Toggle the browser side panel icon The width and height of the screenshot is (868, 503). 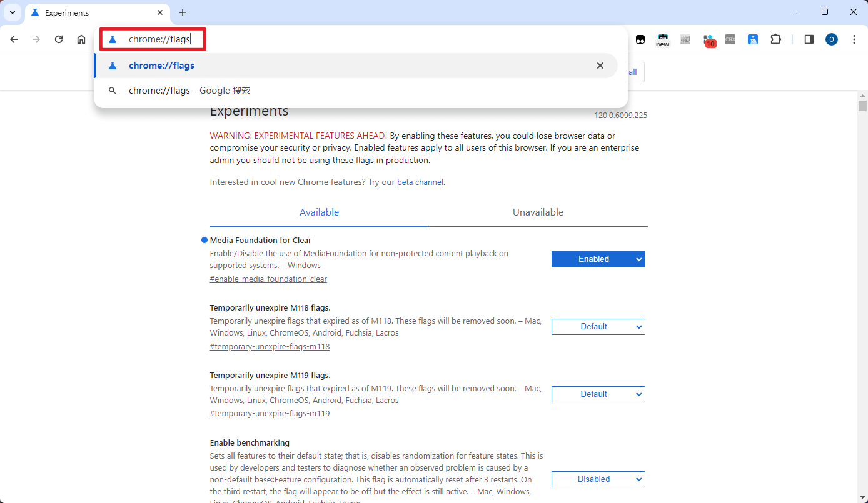(x=809, y=39)
